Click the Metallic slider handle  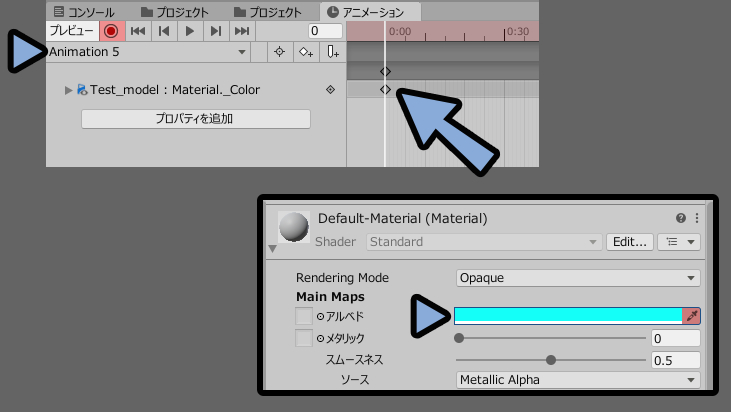point(459,338)
